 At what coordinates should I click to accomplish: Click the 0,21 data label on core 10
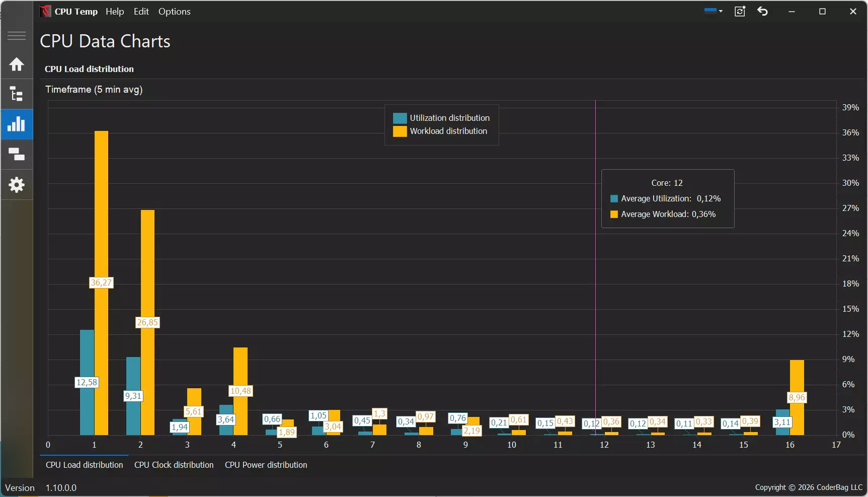click(x=499, y=422)
